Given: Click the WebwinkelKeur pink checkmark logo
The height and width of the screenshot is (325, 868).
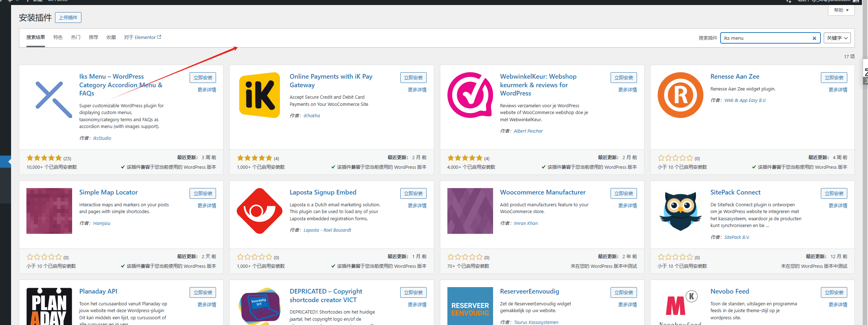Looking at the screenshot, I should pos(470,95).
